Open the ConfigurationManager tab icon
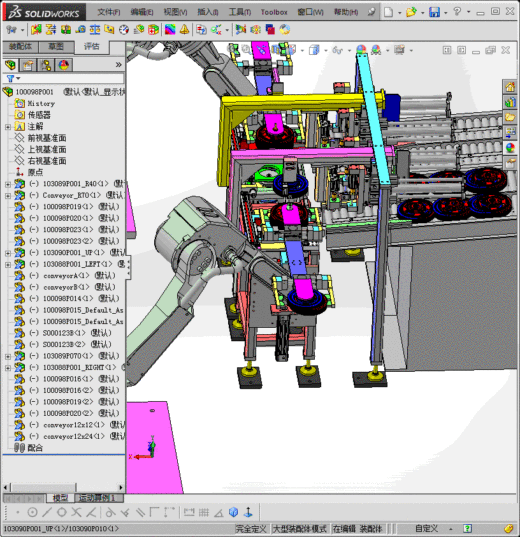 click(46, 64)
